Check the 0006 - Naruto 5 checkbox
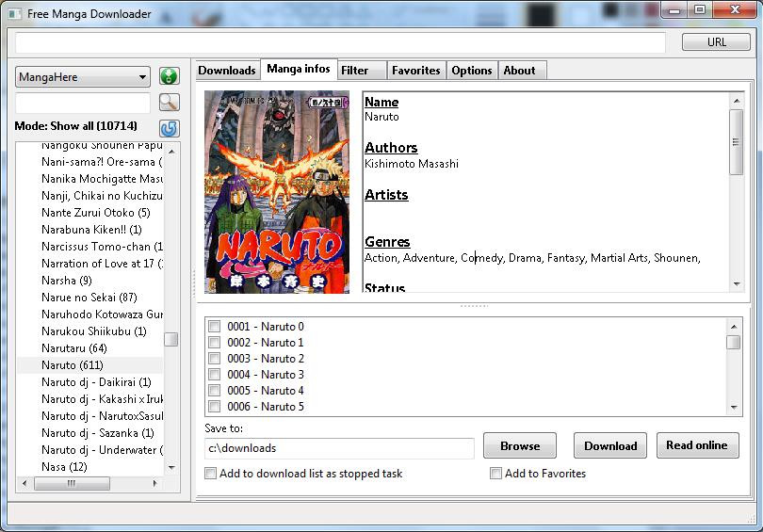Screen dimensions: 763x532 pos(214,407)
